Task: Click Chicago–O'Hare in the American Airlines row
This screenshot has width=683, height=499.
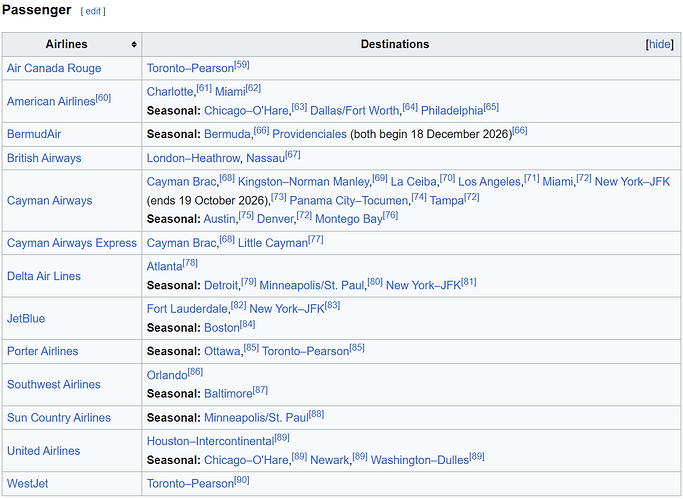Action: 247,111
